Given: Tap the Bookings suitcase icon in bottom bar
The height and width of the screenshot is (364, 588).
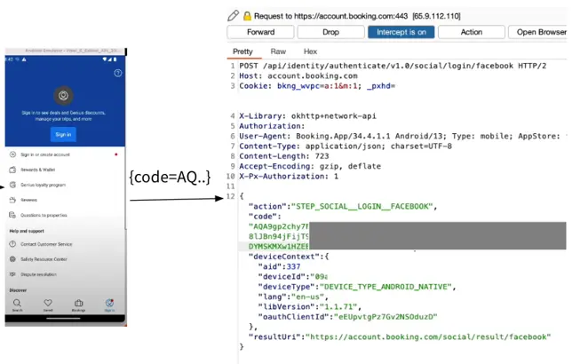Looking at the screenshot, I should (x=78, y=305).
